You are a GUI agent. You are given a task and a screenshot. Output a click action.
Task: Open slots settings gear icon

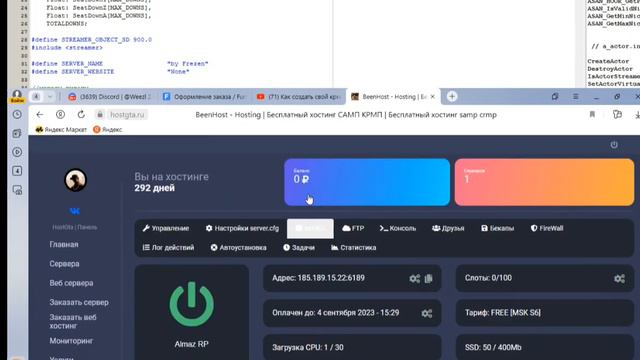(x=619, y=278)
